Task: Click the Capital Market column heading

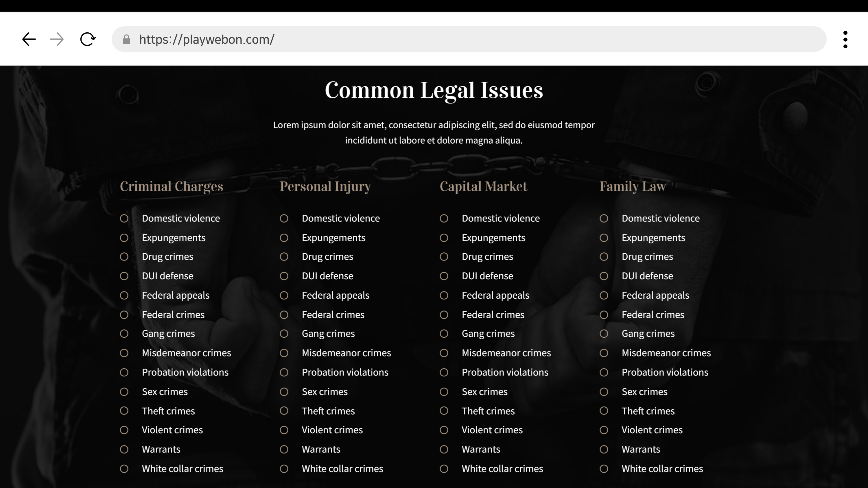Action: click(483, 186)
